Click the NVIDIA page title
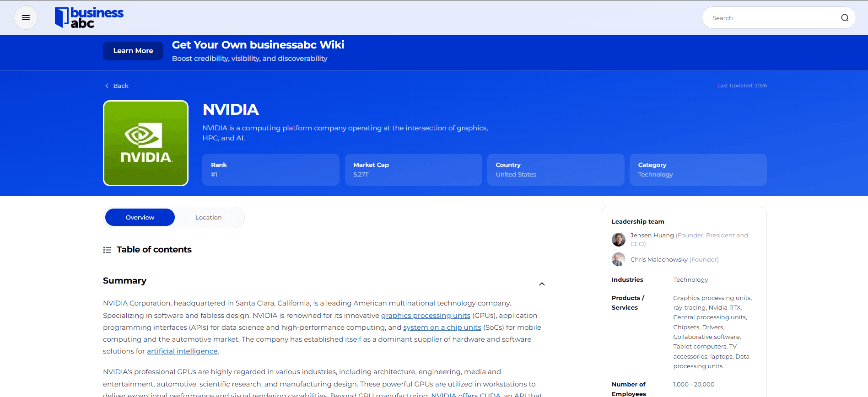This screenshot has width=868, height=397. (231, 110)
